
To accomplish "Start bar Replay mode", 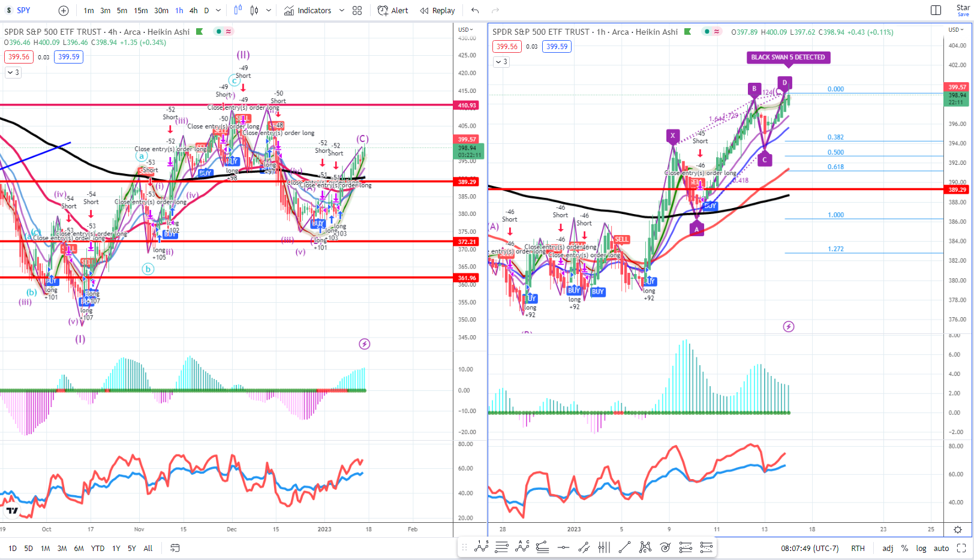I will point(438,10).
